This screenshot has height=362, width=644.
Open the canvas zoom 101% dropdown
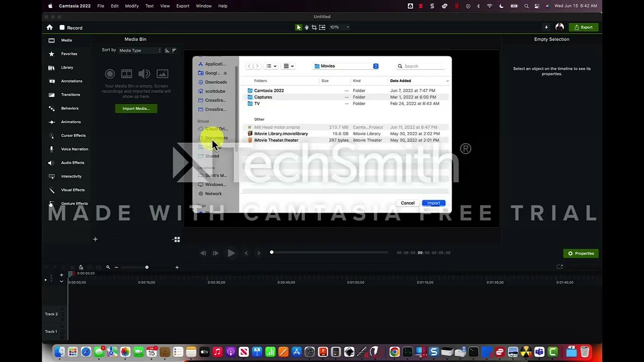coord(340,27)
